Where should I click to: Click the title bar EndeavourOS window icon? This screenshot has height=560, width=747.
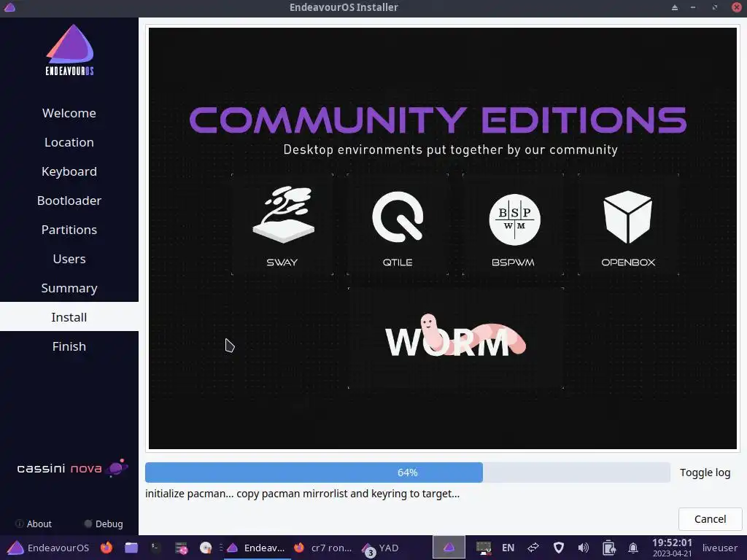point(9,7)
